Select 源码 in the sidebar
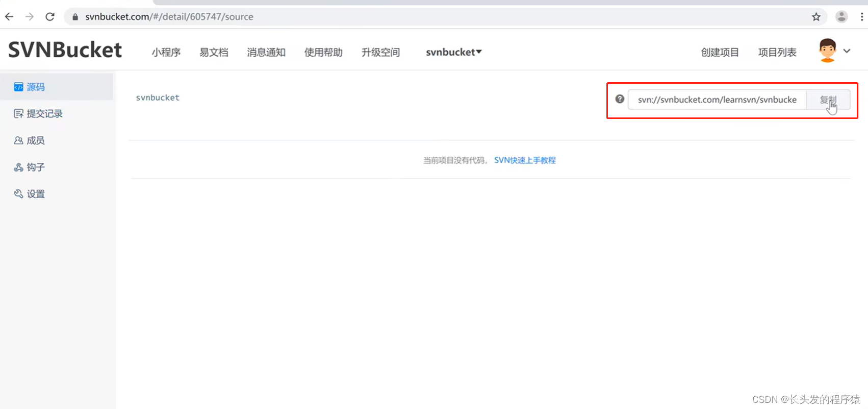Viewport: 868px width, 409px height. 57,87
